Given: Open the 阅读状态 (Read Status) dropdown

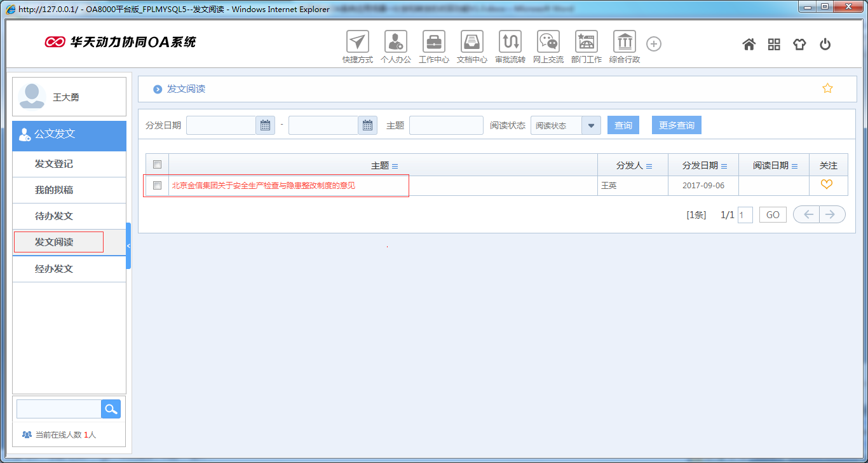Looking at the screenshot, I should (591, 125).
